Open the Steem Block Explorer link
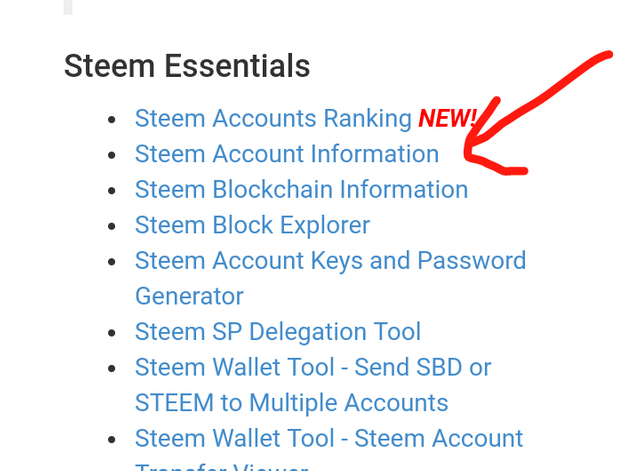This screenshot has width=640, height=471. [252, 225]
